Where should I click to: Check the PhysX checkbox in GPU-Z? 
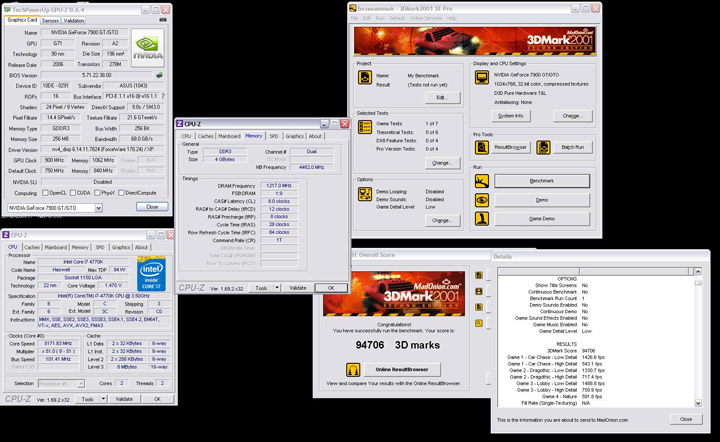click(97, 193)
